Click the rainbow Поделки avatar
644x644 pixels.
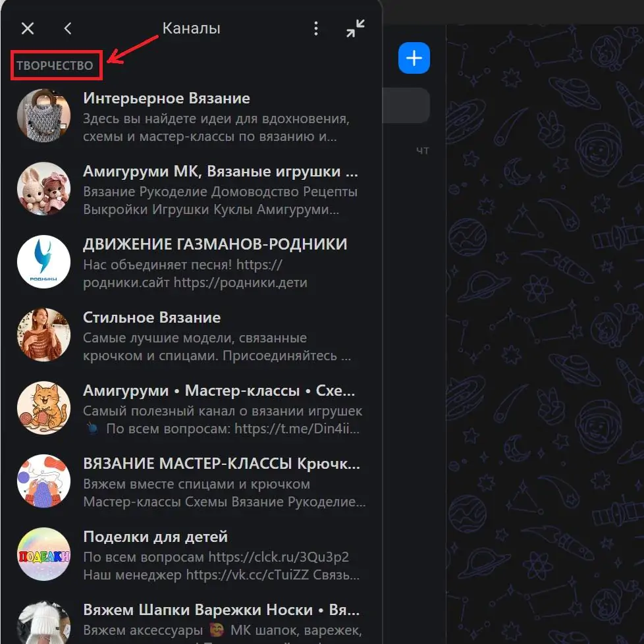coord(43,554)
